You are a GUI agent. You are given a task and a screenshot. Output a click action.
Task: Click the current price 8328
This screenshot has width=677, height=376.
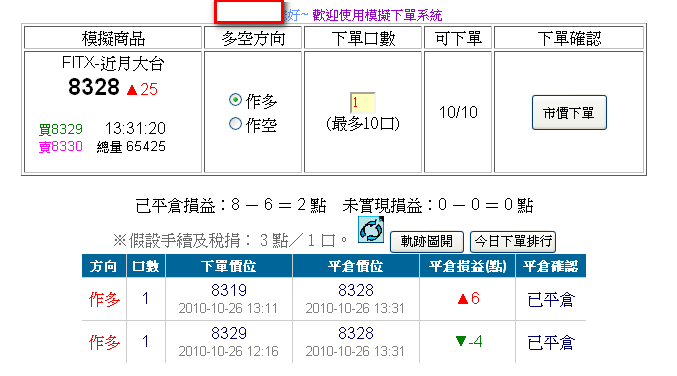point(94,87)
